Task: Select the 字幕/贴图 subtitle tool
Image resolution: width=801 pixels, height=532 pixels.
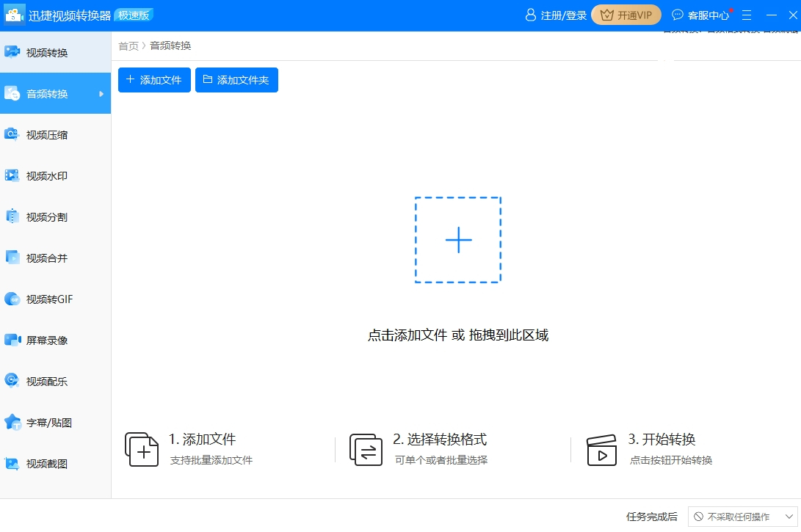Action: tap(44, 422)
